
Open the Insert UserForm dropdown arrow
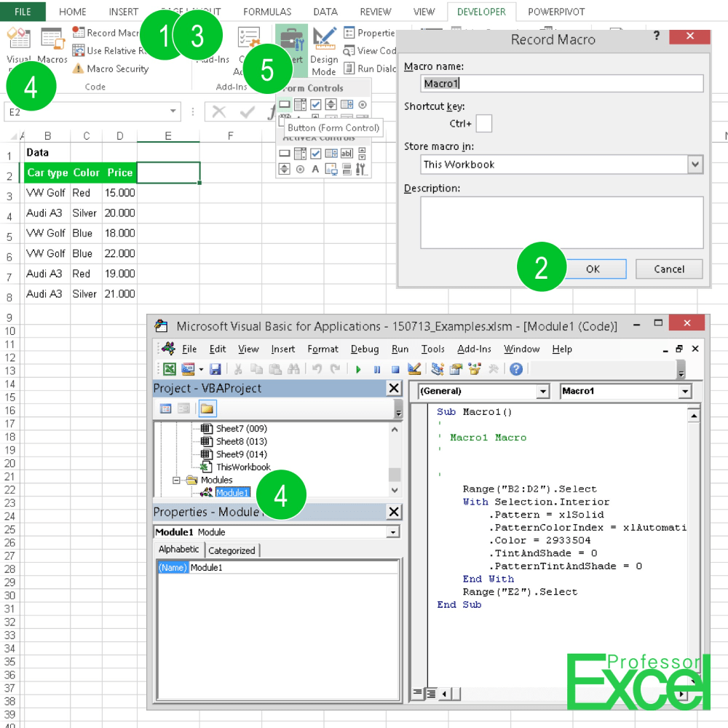201,370
